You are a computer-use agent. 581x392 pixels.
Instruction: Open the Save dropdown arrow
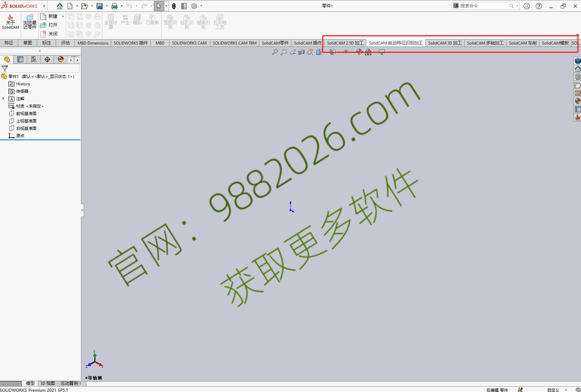coord(107,6)
